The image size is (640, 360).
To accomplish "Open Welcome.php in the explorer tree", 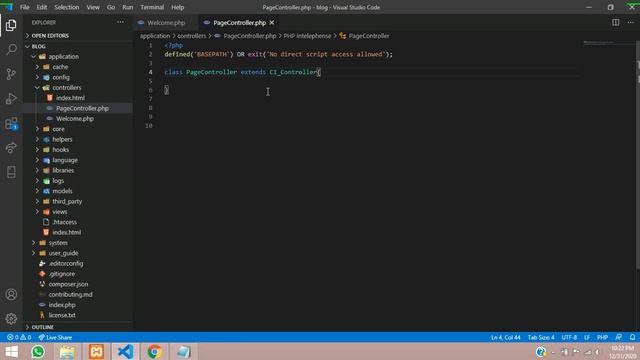I will tap(75, 119).
